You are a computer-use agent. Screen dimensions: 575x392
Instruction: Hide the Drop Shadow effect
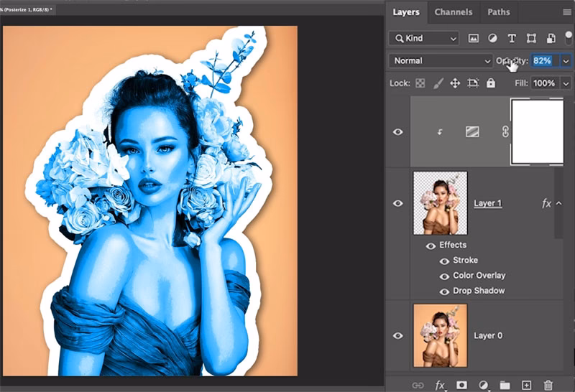coord(444,291)
